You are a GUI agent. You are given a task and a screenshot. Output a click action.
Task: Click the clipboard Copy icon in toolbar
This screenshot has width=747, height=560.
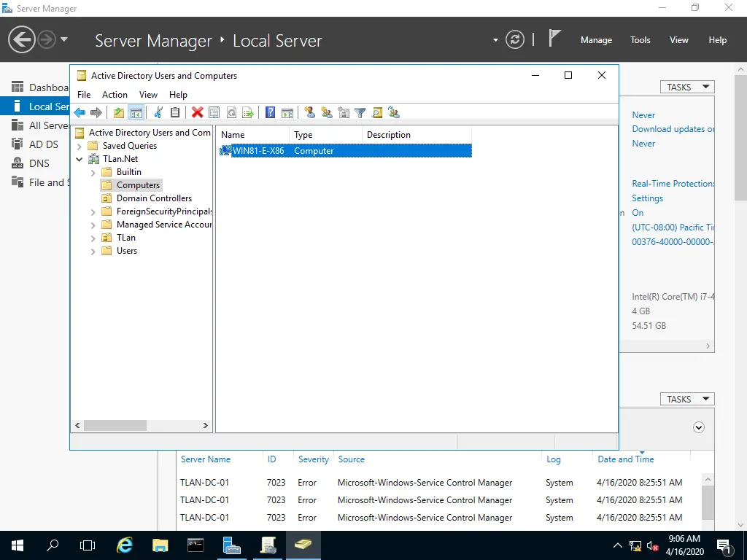coord(175,113)
